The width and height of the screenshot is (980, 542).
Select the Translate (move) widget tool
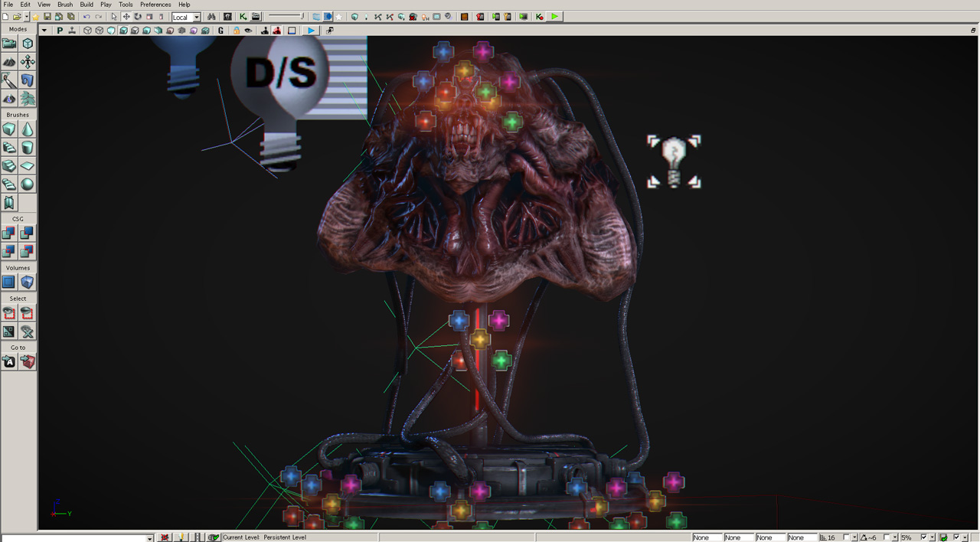(126, 17)
